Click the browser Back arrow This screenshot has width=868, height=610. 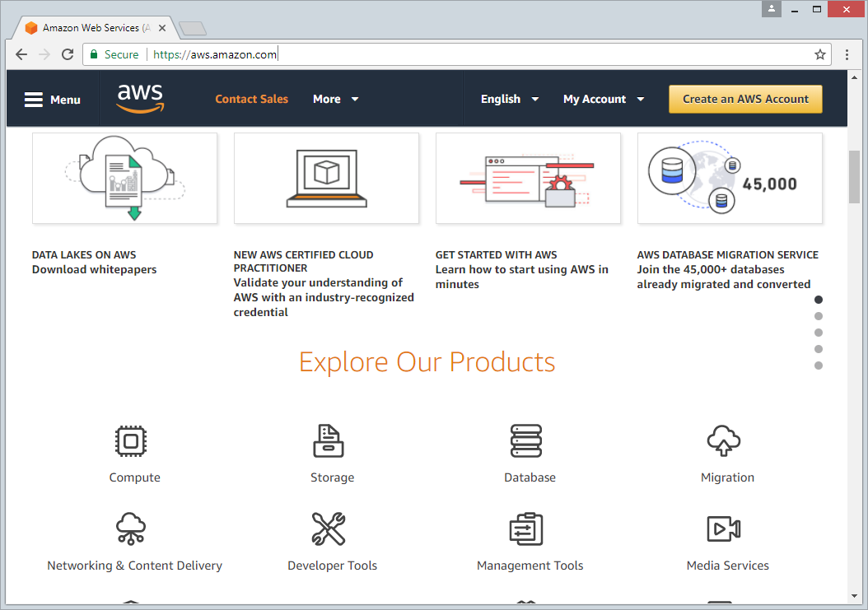(x=21, y=54)
